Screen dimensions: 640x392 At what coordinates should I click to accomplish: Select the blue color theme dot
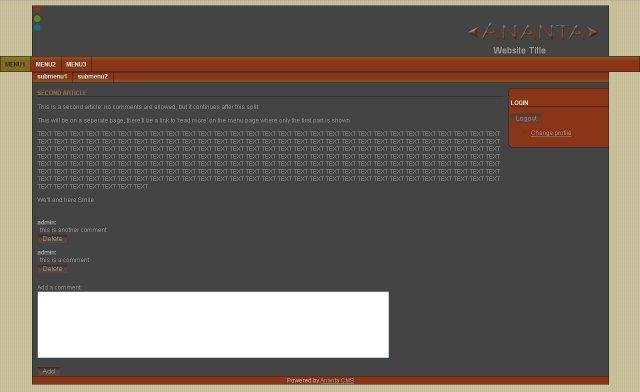(37, 28)
